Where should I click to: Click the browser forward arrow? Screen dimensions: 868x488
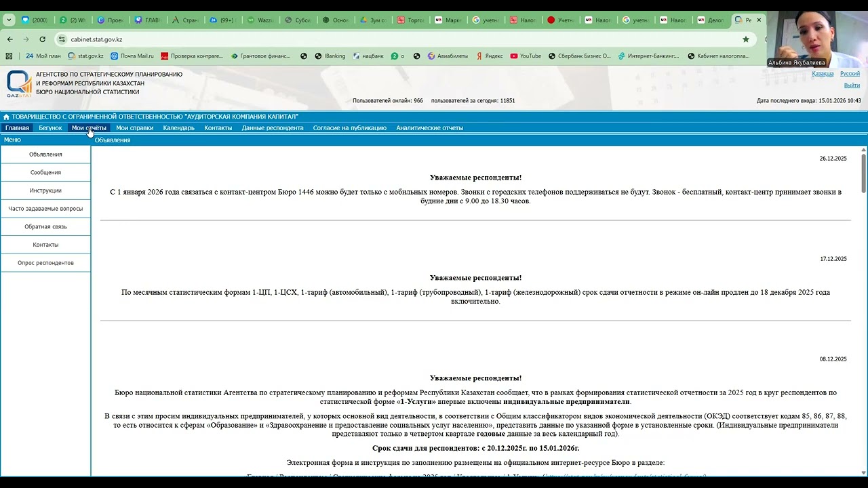click(26, 39)
